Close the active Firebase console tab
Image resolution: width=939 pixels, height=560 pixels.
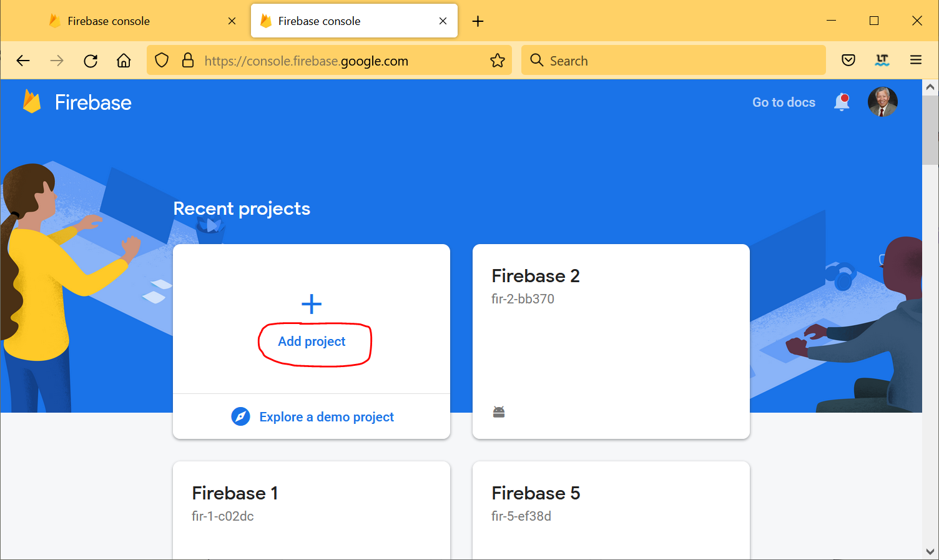pyautogui.click(x=443, y=21)
